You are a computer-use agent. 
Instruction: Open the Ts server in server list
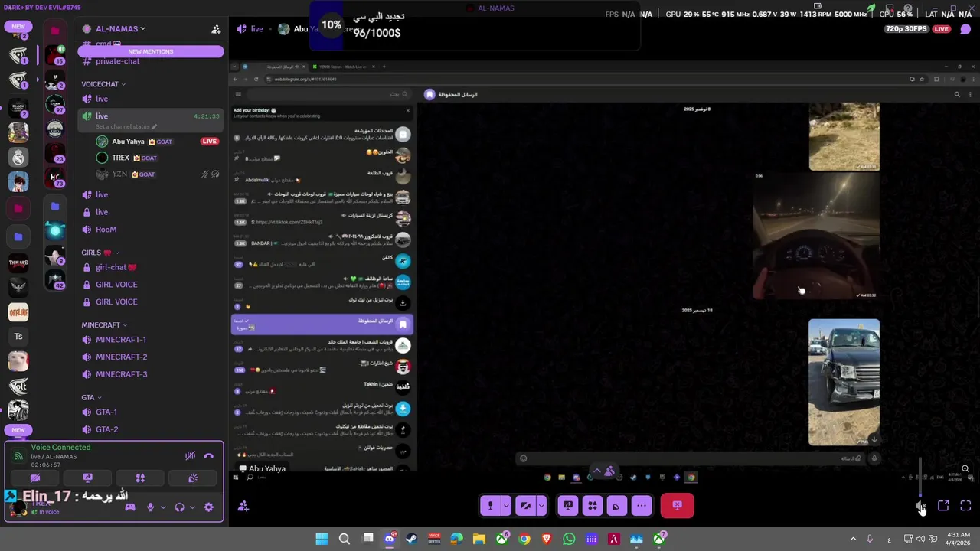(18, 336)
